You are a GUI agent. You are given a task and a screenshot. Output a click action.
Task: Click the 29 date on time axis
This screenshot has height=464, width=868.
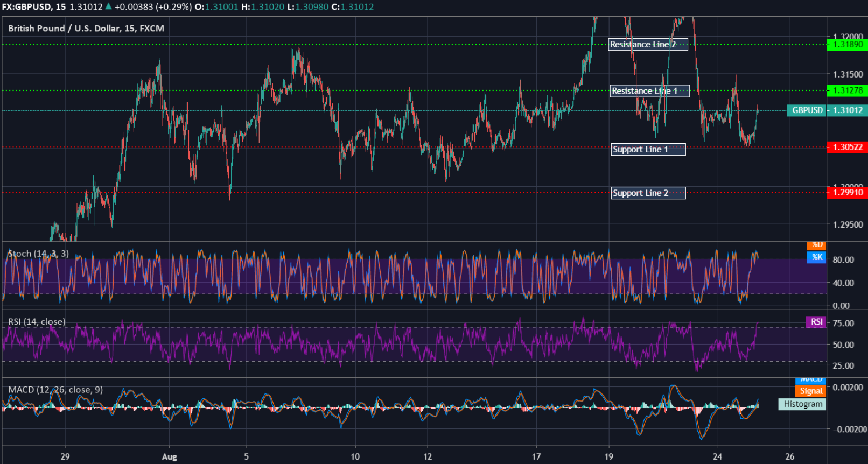pyautogui.click(x=65, y=456)
